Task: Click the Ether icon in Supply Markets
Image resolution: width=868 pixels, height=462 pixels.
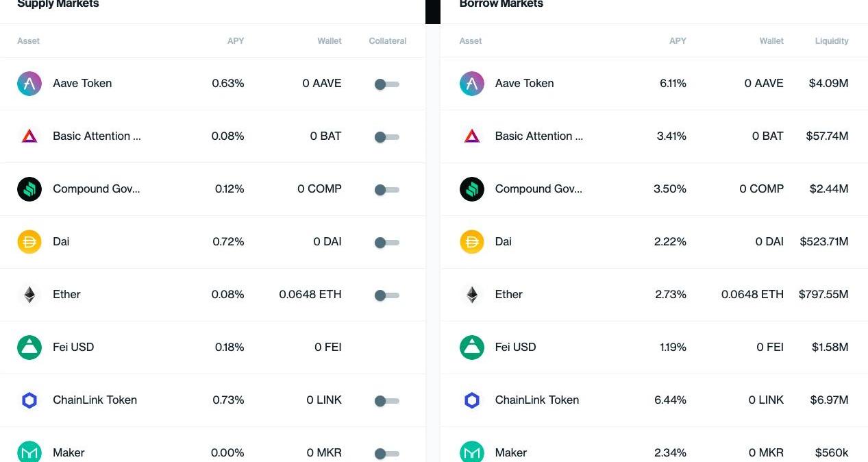Action: [x=29, y=295]
